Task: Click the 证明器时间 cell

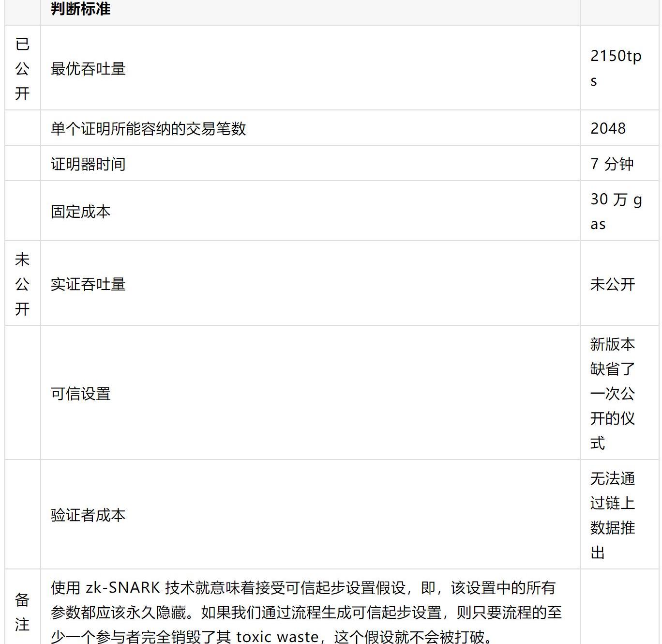Action: 88,164
